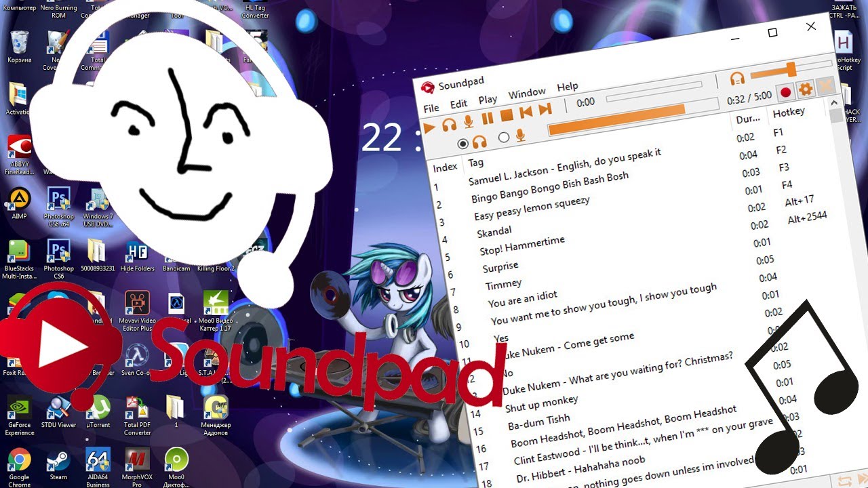Viewport: 868px width, 488px height.
Task: Play sound on microphone only icon
Action: 468,122
